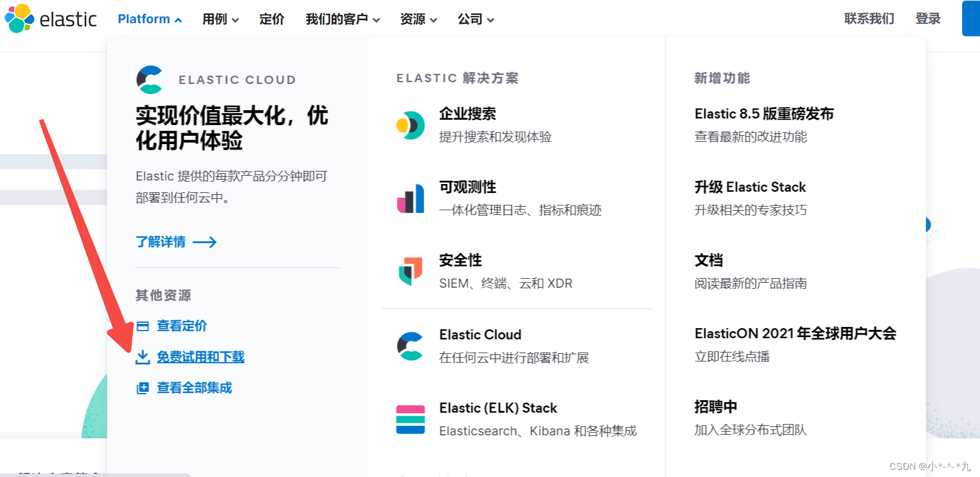The image size is (980, 477).
Task: Click text 提升搜索和发现体验
Action: click(x=495, y=137)
